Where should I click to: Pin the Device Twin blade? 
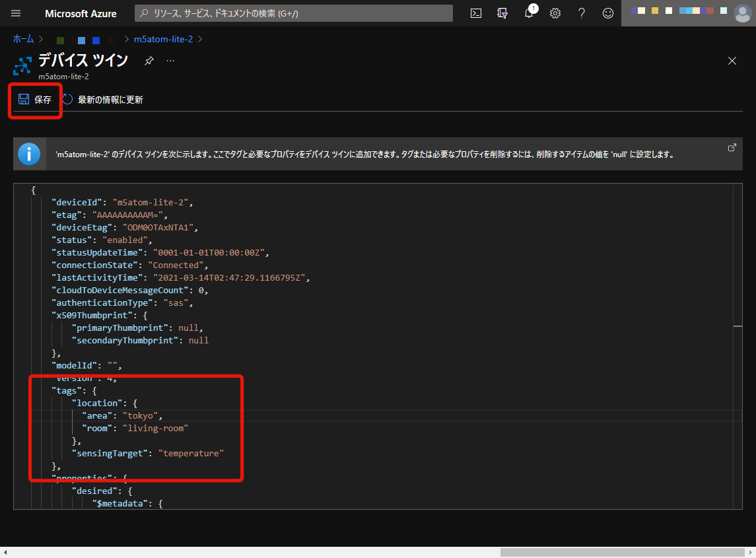(x=149, y=61)
